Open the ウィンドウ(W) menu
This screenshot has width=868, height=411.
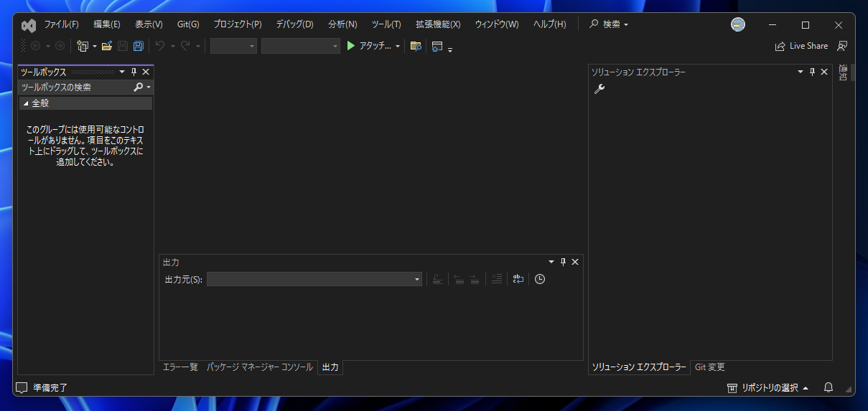click(x=497, y=24)
